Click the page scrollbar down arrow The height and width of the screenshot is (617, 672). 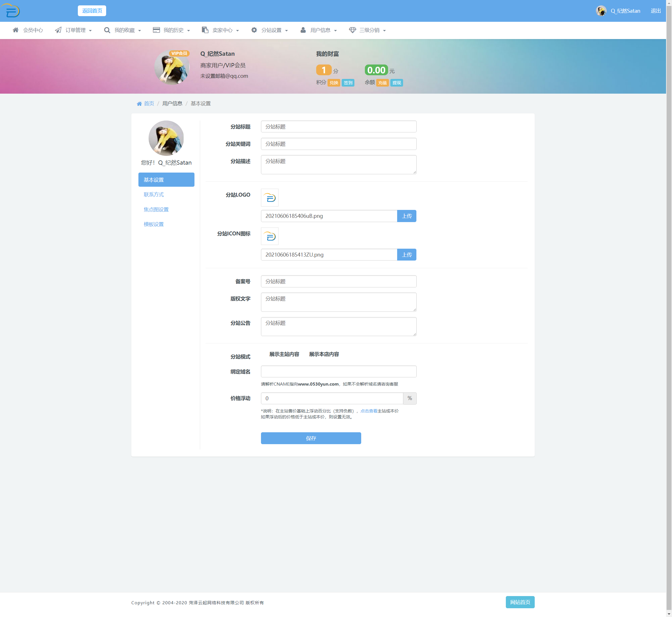coord(669,614)
